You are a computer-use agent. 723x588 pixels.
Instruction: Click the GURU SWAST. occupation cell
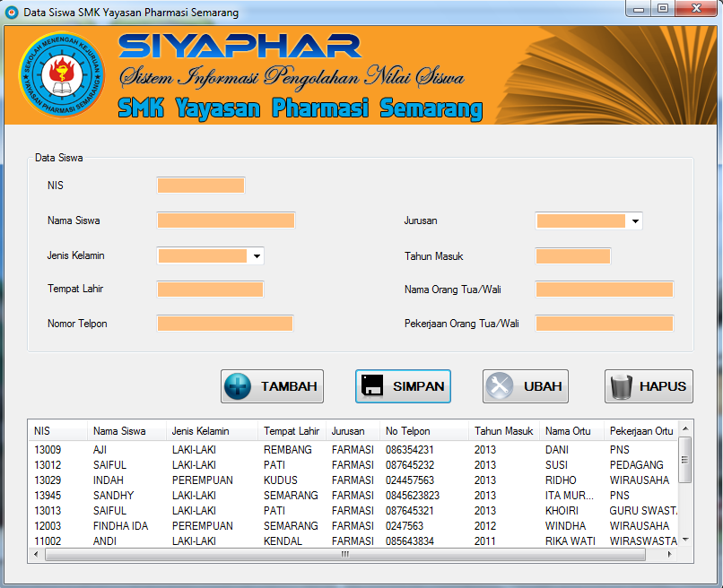(643, 510)
